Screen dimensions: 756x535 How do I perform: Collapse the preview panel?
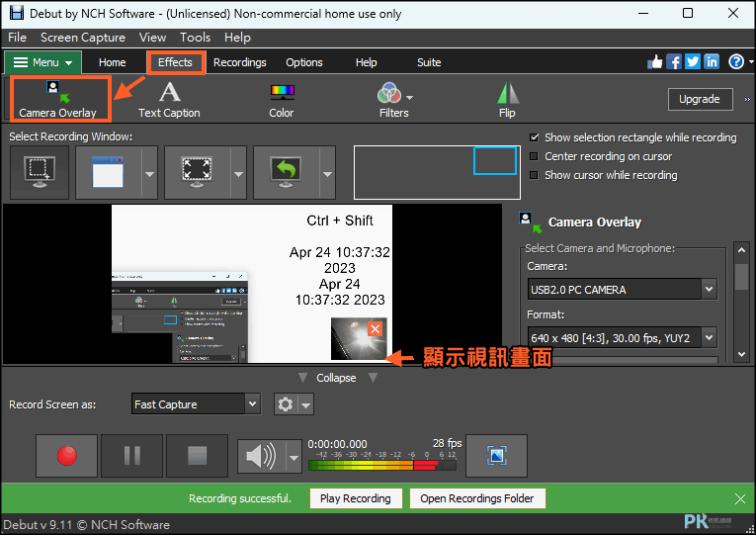coord(337,378)
